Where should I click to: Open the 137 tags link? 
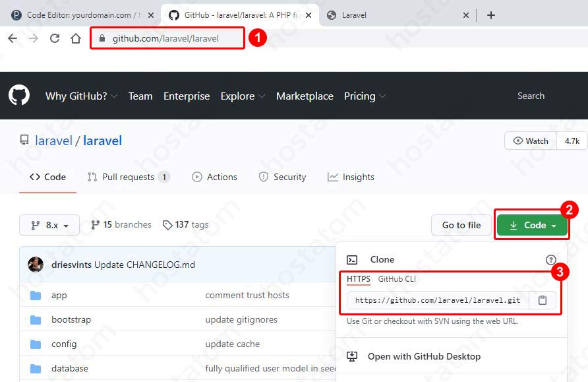tap(186, 225)
